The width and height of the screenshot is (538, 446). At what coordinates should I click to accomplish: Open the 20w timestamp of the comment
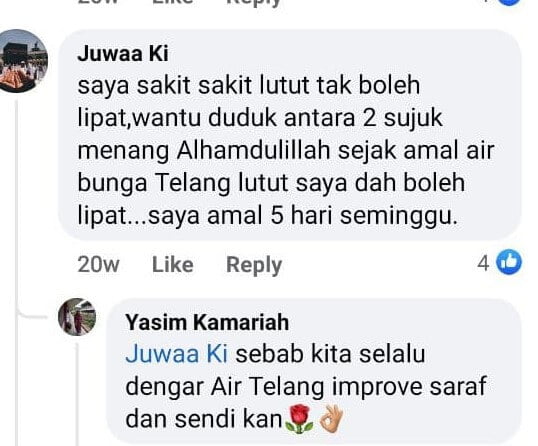coord(98,265)
